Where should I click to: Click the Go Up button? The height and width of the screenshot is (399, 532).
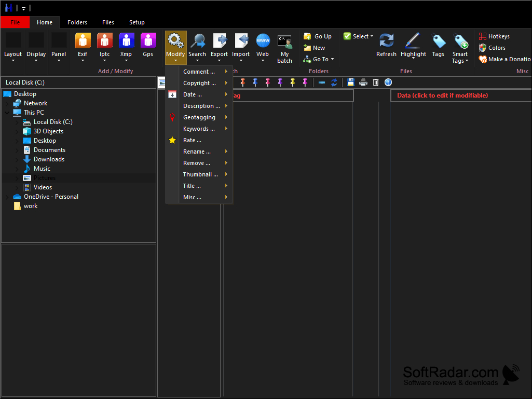pyautogui.click(x=318, y=36)
